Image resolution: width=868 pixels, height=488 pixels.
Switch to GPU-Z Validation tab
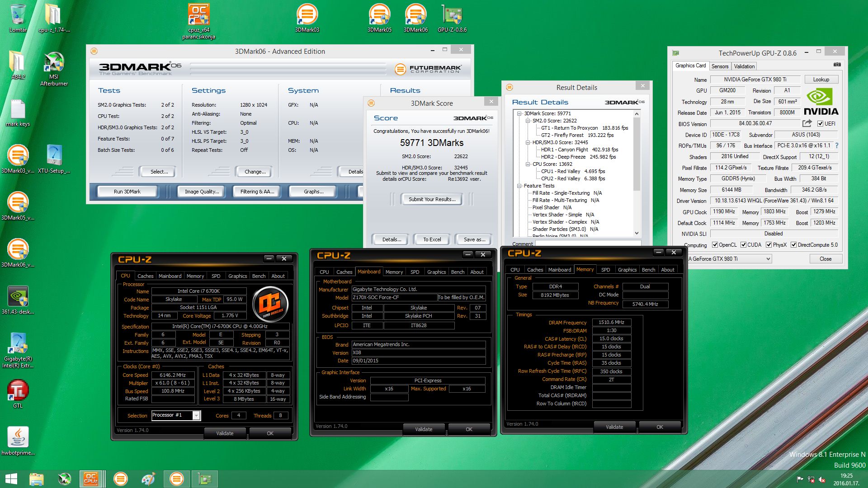(744, 66)
